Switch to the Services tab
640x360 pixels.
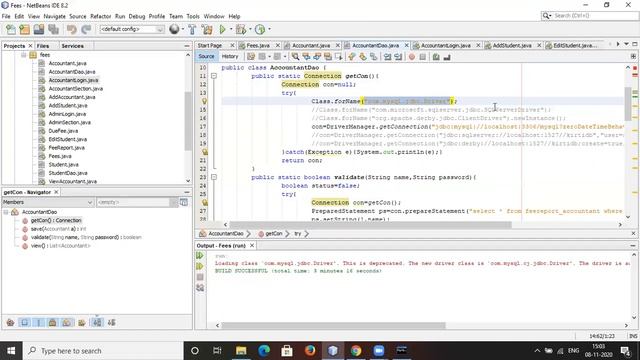point(73,46)
